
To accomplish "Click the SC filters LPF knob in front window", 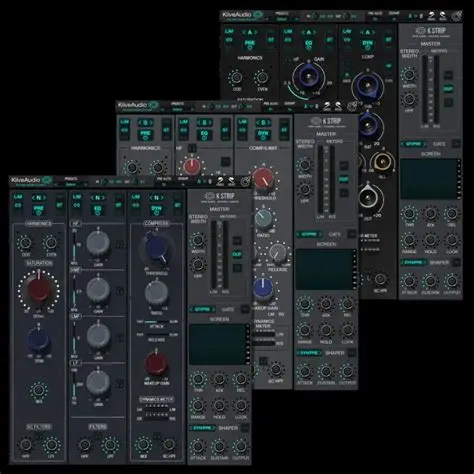I will (x=51, y=444).
